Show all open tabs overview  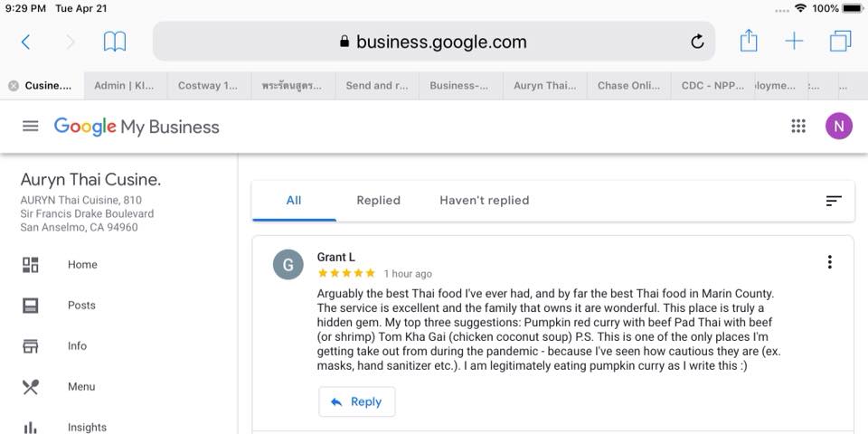click(840, 42)
